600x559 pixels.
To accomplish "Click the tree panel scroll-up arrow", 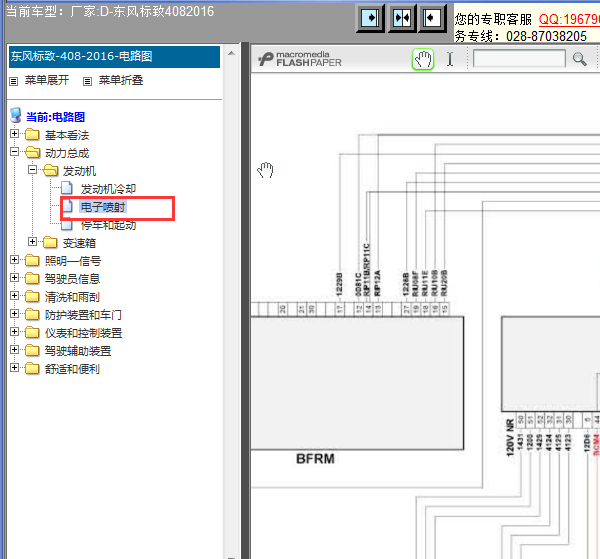I will (231, 53).
